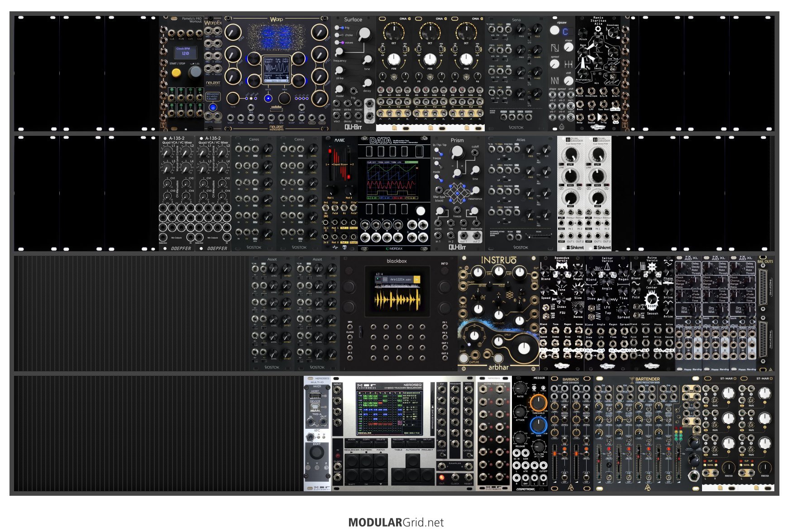This screenshot has height=532, width=793.
Task: Push the CAPTURE button on arbhar
Action: pyautogui.click(x=463, y=358)
